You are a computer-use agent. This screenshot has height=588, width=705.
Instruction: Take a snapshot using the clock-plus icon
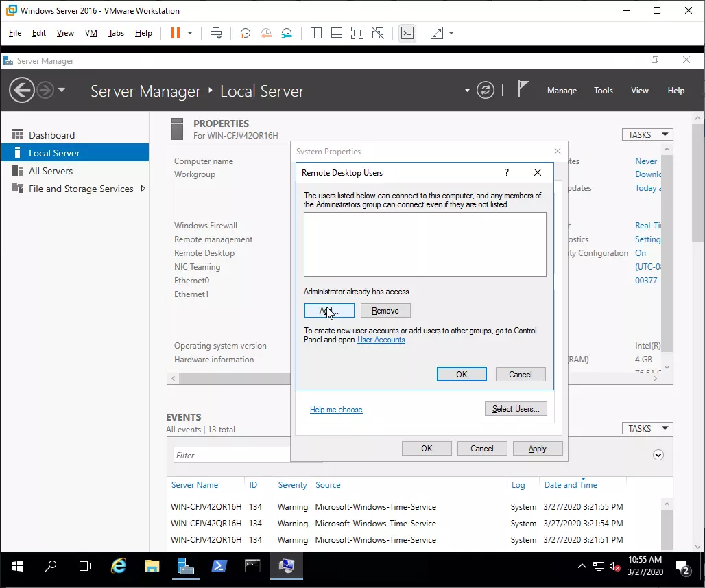coord(245,33)
